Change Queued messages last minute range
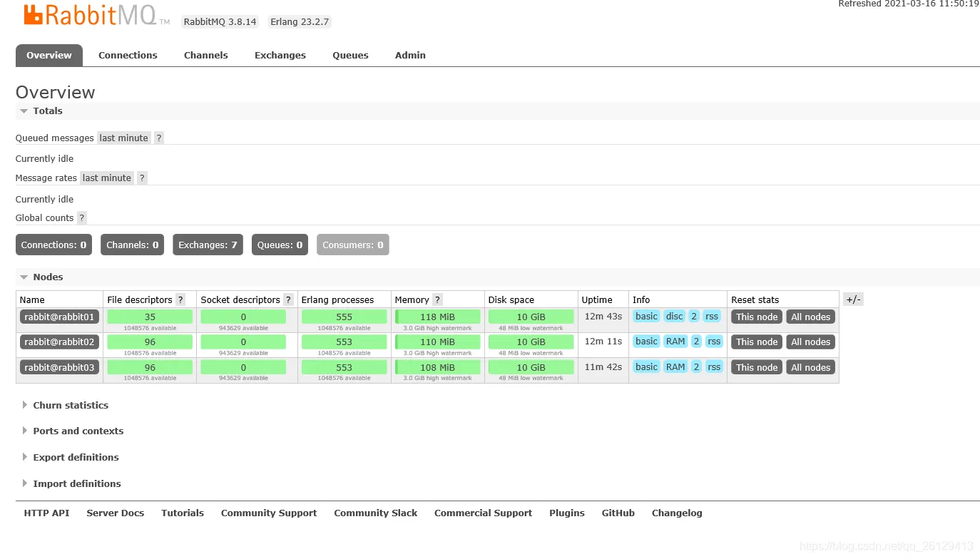 (124, 138)
